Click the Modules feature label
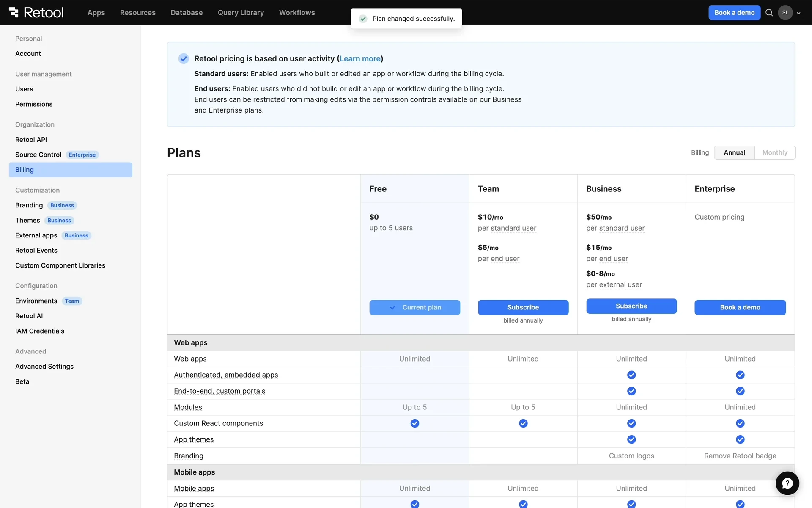The height and width of the screenshot is (508, 812). 188,407
